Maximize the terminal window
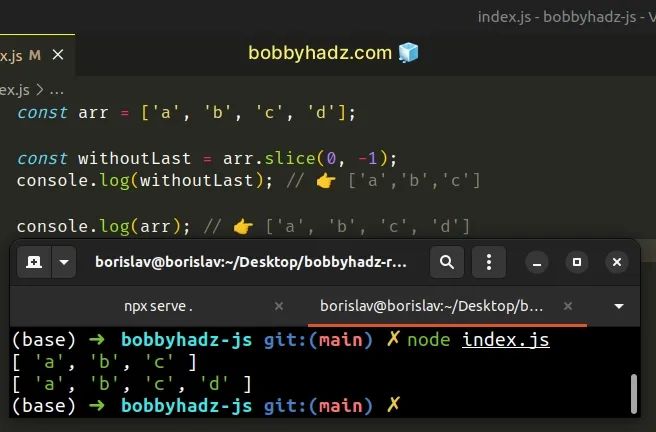This screenshot has height=432, width=656. pos(577,262)
